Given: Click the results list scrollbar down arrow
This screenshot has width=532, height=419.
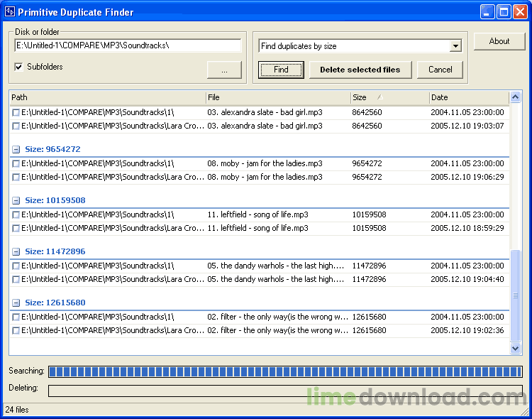Looking at the screenshot, I should [516, 348].
